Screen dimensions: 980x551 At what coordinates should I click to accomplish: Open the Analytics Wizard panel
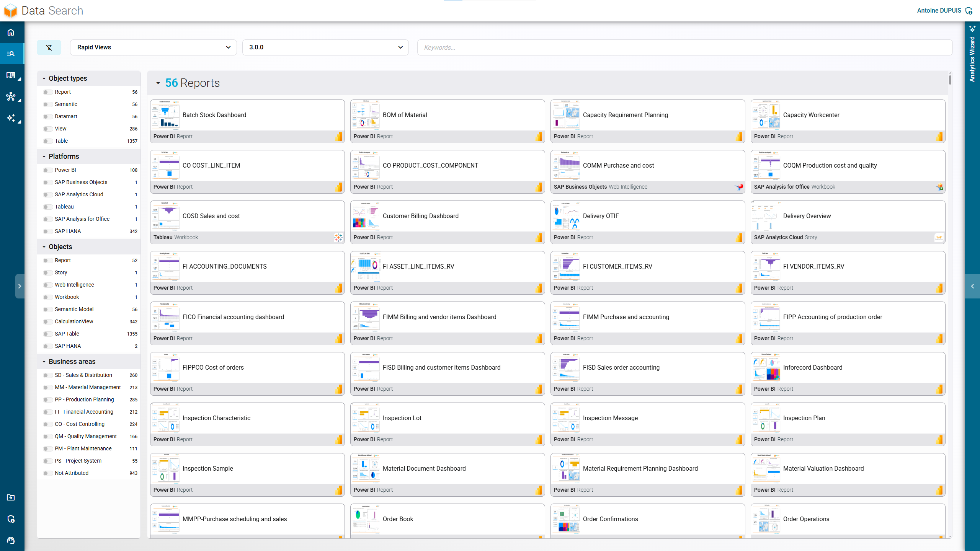(972, 54)
